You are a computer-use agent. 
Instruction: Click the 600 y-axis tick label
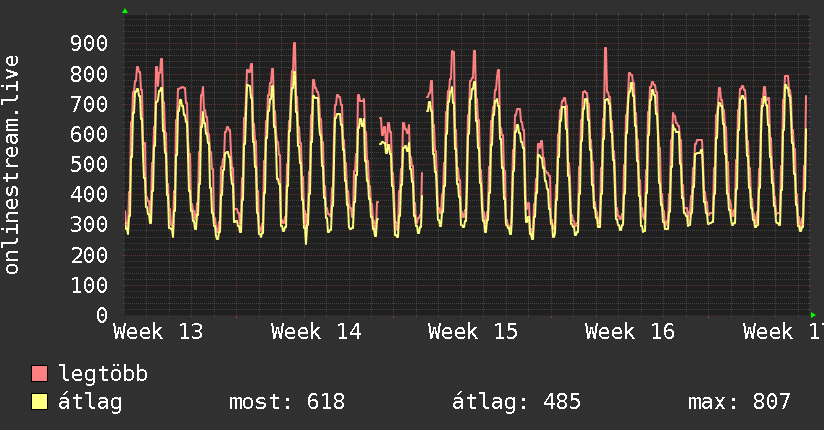89,135
